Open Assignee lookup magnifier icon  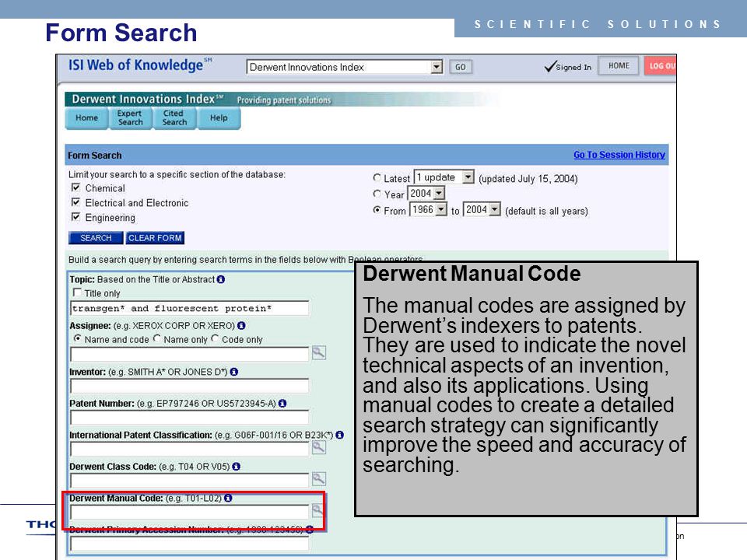click(319, 353)
